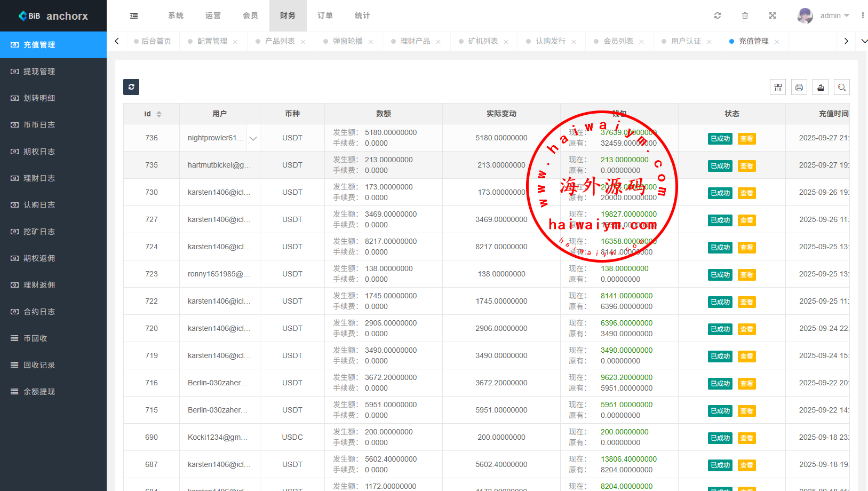Image resolution: width=868 pixels, height=491 pixels.
Task: Open the column filter grid icon
Action: pyautogui.click(x=778, y=88)
